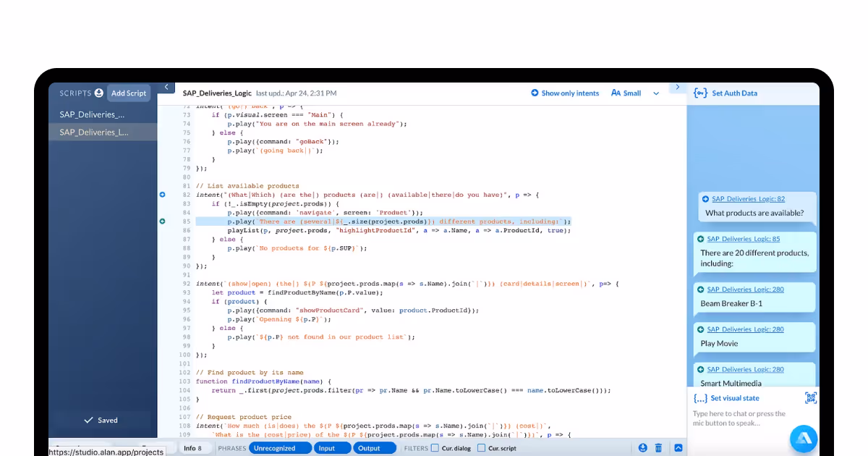Click the Play Movie message text
Screen dimensions: 868x456
pyautogui.click(x=719, y=343)
